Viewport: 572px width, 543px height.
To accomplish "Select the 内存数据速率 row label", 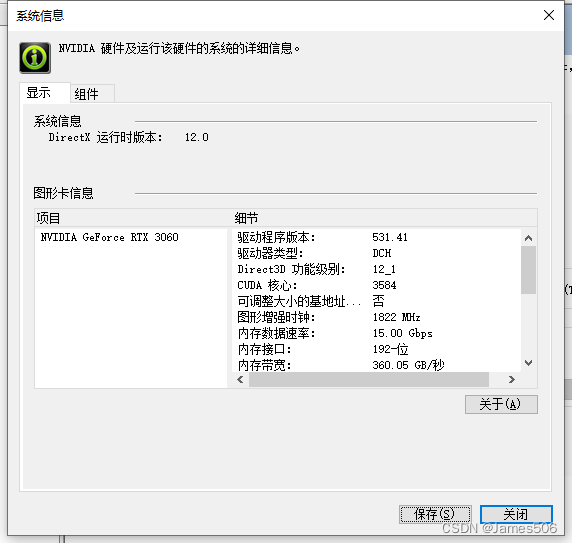I will pyautogui.click(x=276, y=334).
